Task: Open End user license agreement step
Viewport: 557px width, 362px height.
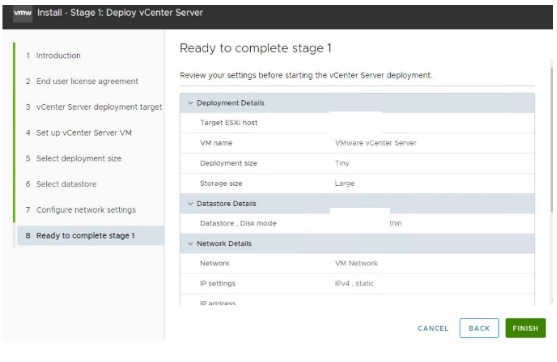Action: pyautogui.click(x=82, y=81)
